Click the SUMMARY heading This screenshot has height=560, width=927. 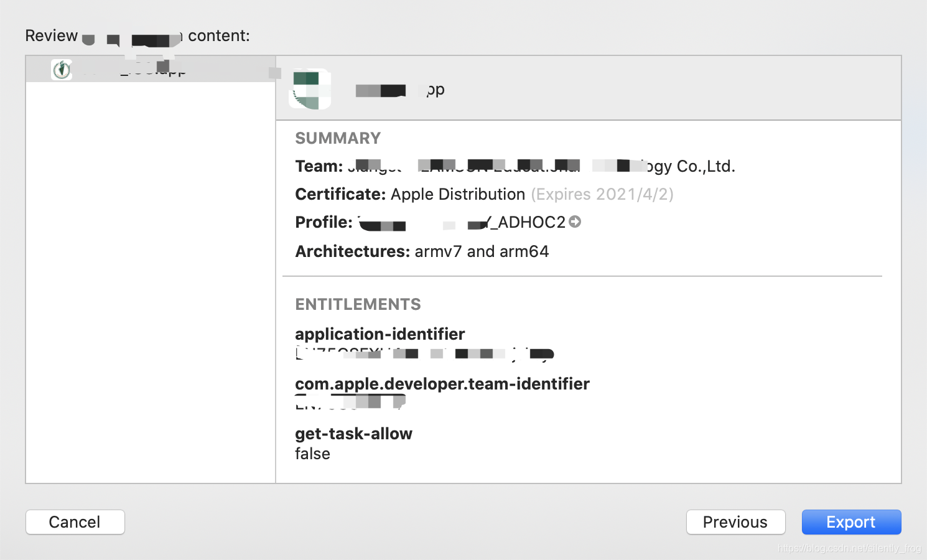[338, 138]
